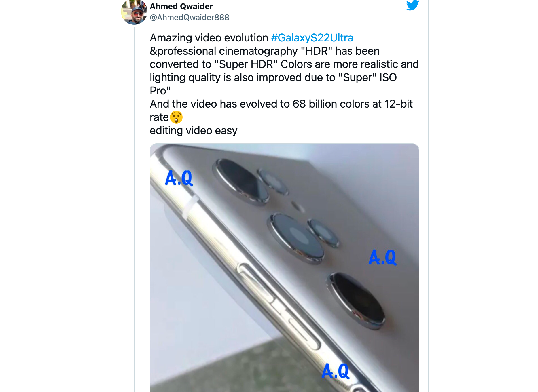Image resolution: width=538 pixels, height=392 pixels.
Task: Click the "editing video easy" text line
Action: (193, 131)
